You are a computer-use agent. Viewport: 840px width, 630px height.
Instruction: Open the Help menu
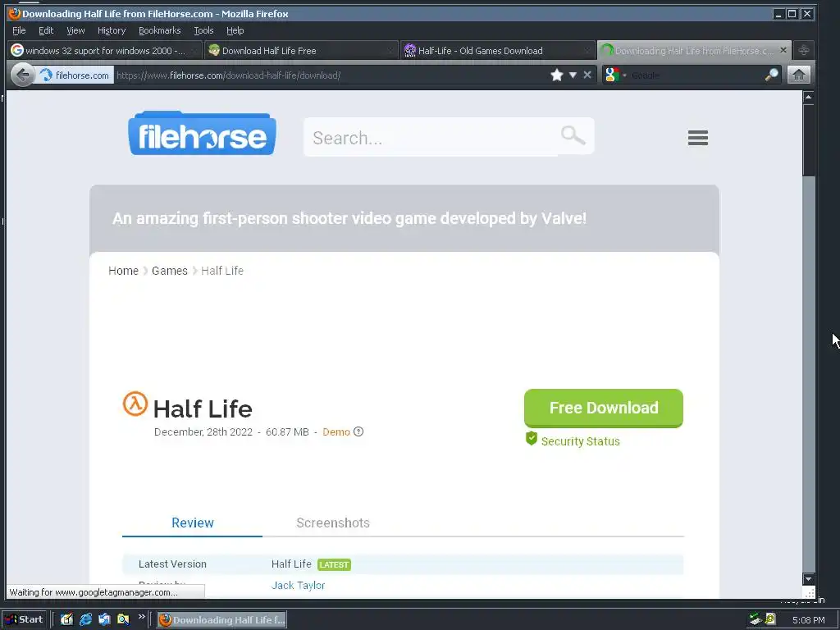[235, 30]
